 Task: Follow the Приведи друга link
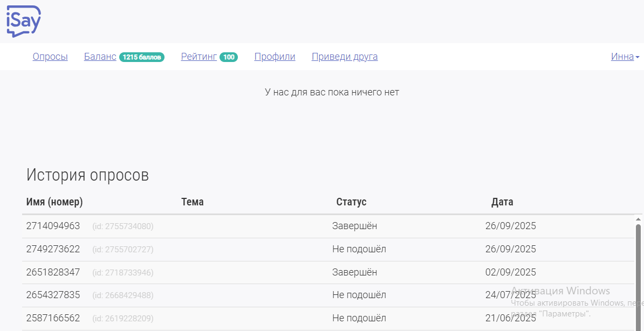pos(345,57)
